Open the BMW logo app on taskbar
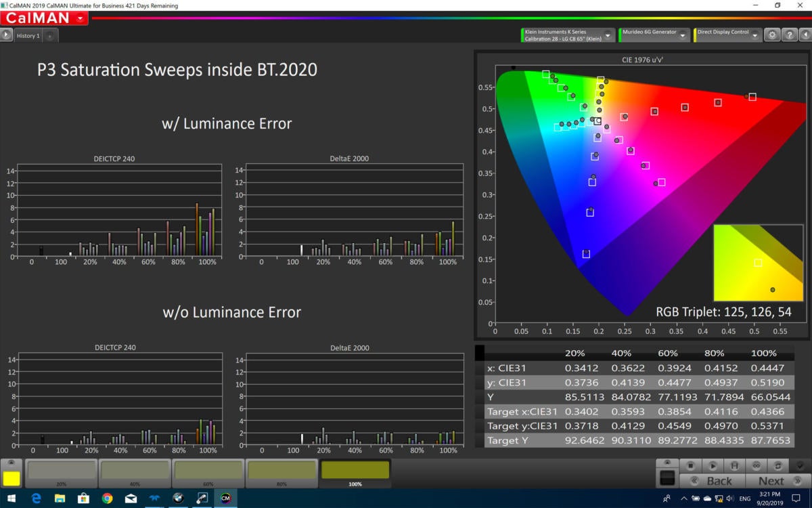The height and width of the screenshot is (508, 812). [178, 499]
